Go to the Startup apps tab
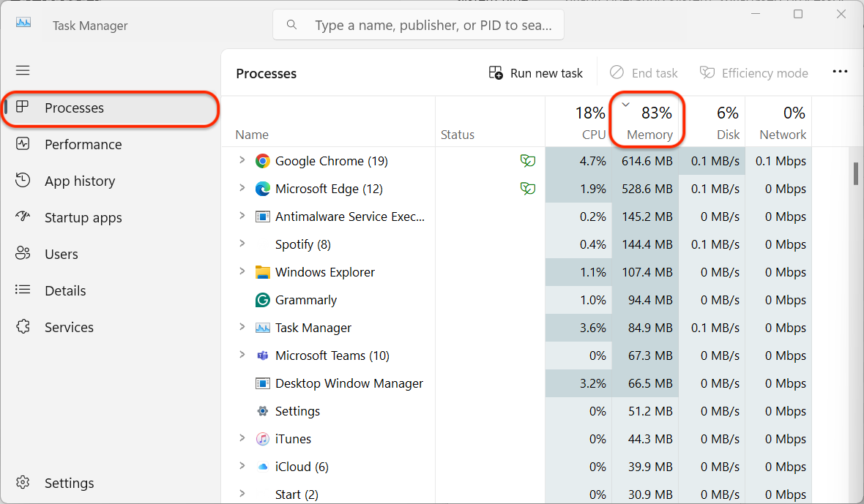Image resolution: width=864 pixels, height=504 pixels. 111,217
